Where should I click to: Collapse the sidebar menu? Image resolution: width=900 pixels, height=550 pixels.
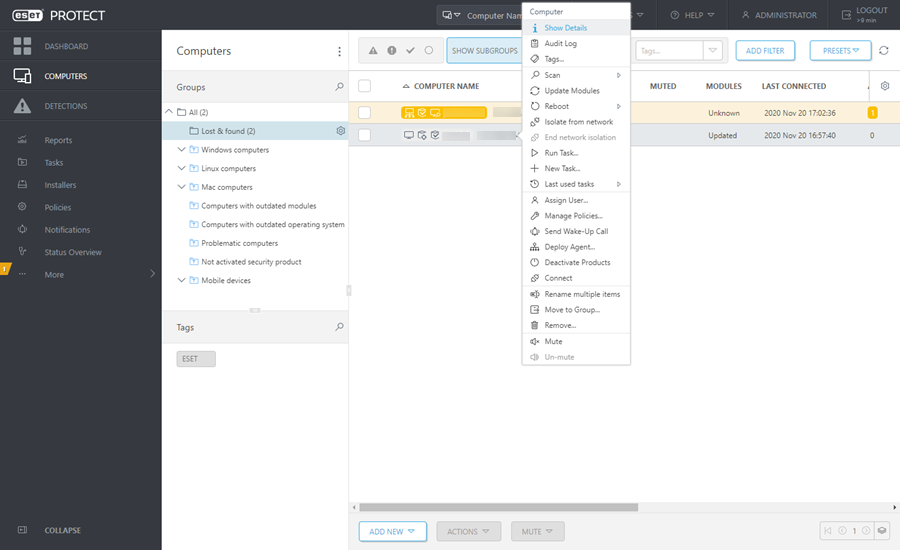pyautogui.click(x=63, y=530)
